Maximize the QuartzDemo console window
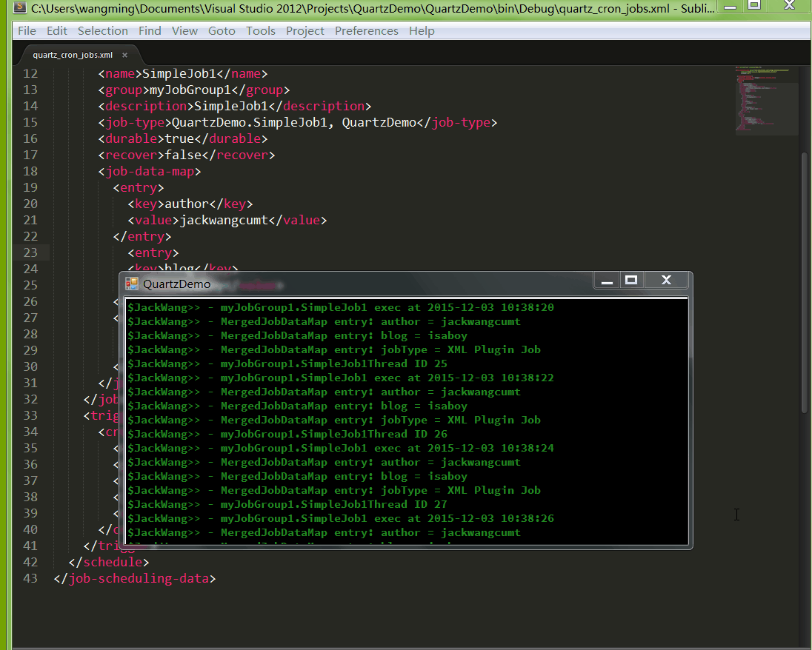Viewport: 812px width, 650px height. (x=631, y=281)
